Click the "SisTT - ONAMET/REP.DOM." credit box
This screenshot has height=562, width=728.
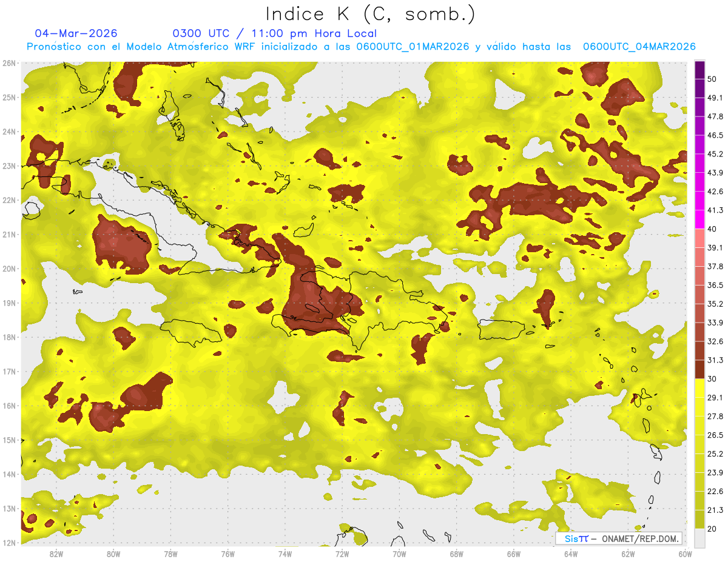[x=619, y=538]
